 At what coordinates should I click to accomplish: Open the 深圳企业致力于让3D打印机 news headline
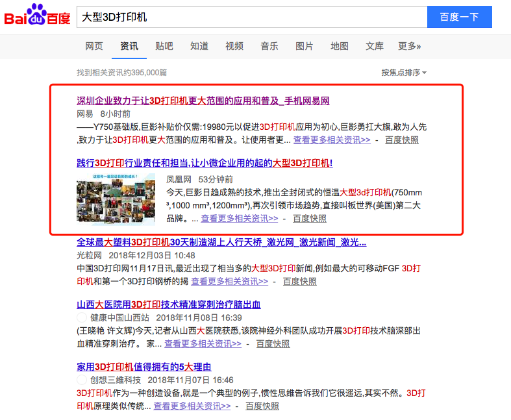pyautogui.click(x=203, y=101)
